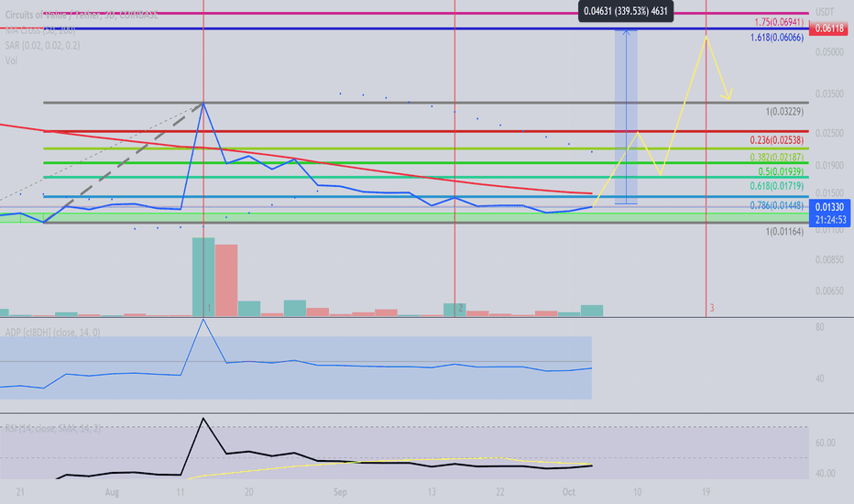This screenshot has width=854, height=504.
Task: Select the ADP [cl8DH] indicator legend
Action: tap(53, 333)
